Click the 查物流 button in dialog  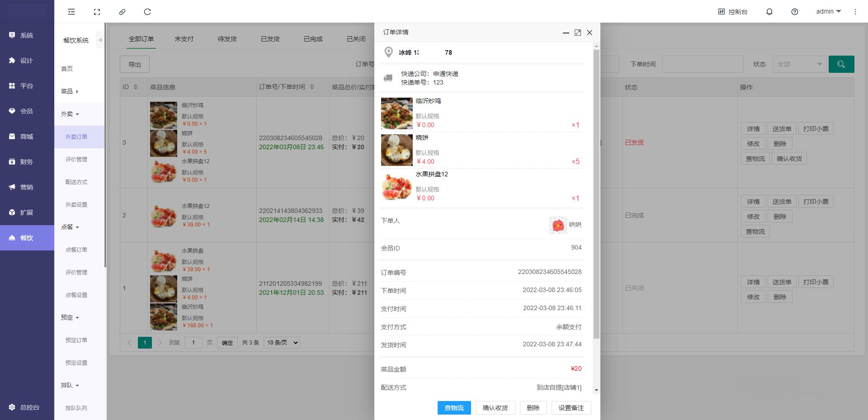coord(454,408)
